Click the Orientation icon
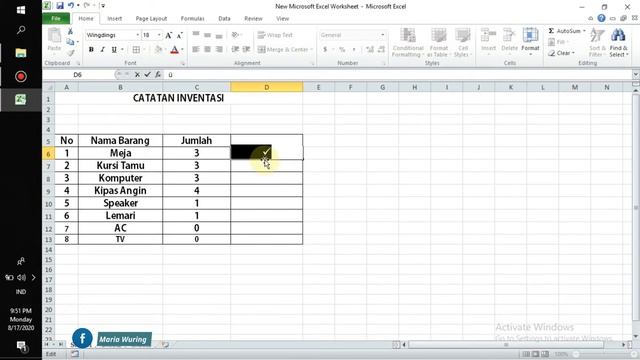The image size is (640, 360). tap(236, 35)
